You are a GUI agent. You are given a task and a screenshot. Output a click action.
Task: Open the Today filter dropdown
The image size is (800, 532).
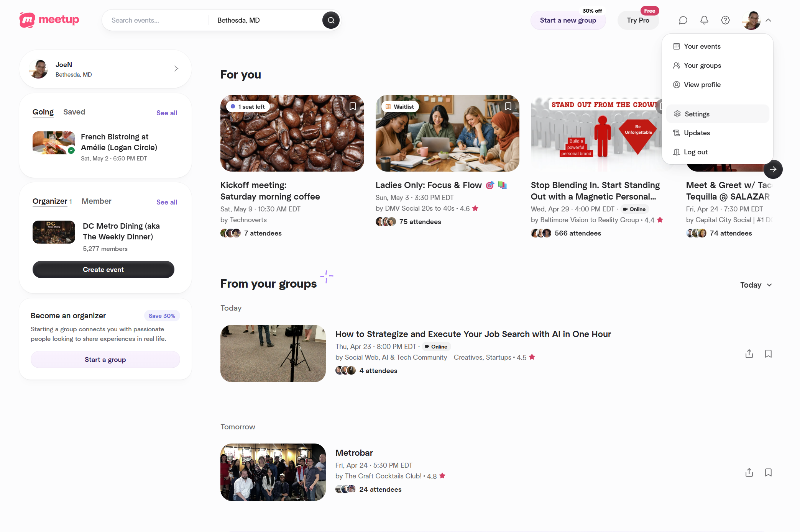click(756, 285)
